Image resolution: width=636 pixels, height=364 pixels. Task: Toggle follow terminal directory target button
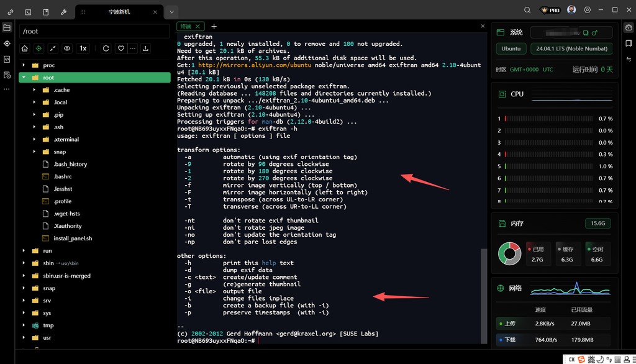39,48
